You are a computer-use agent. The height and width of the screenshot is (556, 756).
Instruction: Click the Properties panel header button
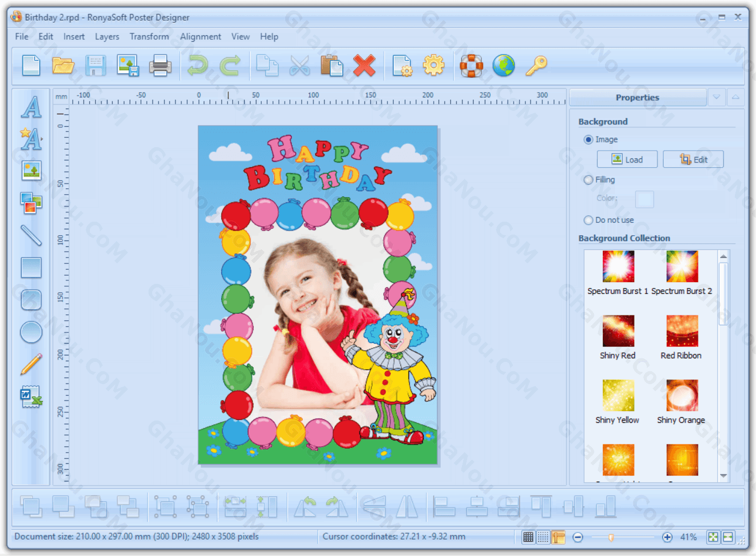tap(637, 97)
